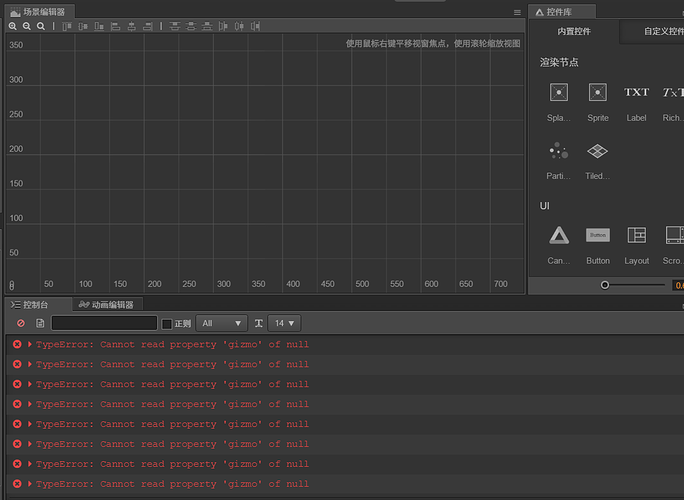Align selected nodes to bottom edge
Image resolution: width=684 pixels, height=500 pixels.
click(x=99, y=26)
